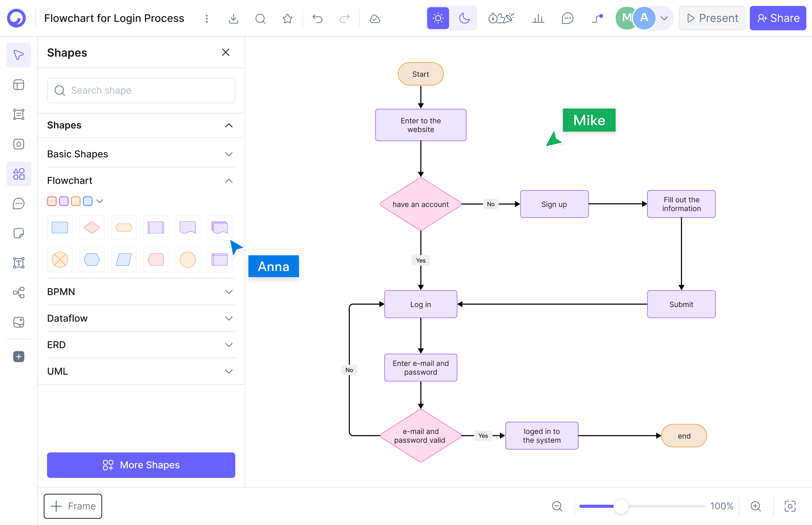Image resolution: width=812 pixels, height=525 pixels.
Task: Open the mind map tool in sidebar
Action: 19,292
